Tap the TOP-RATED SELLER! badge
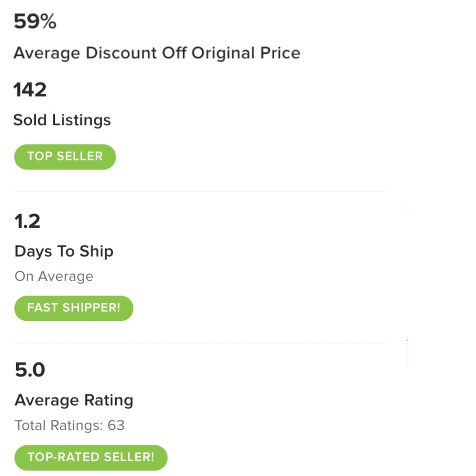The image size is (476, 476). pyautogui.click(x=91, y=457)
